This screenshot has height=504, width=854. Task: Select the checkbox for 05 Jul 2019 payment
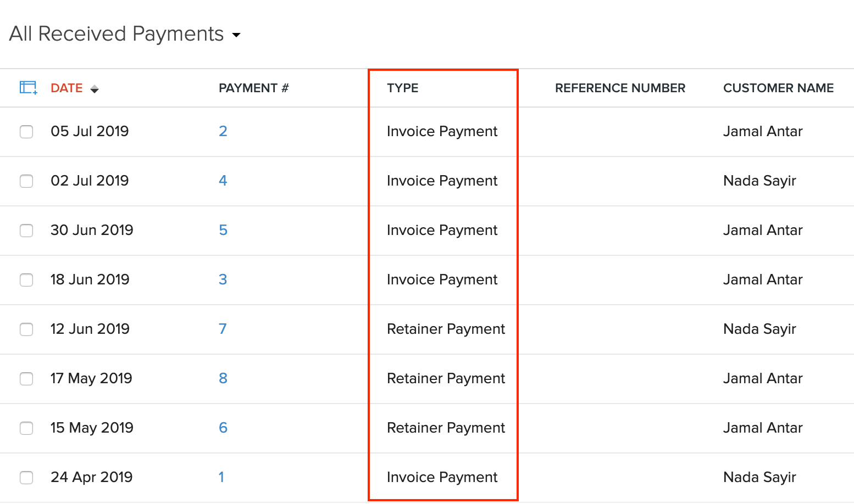tap(26, 132)
